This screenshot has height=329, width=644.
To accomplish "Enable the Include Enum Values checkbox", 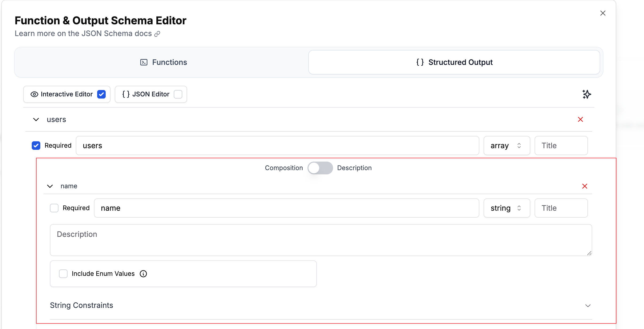I will tap(63, 274).
